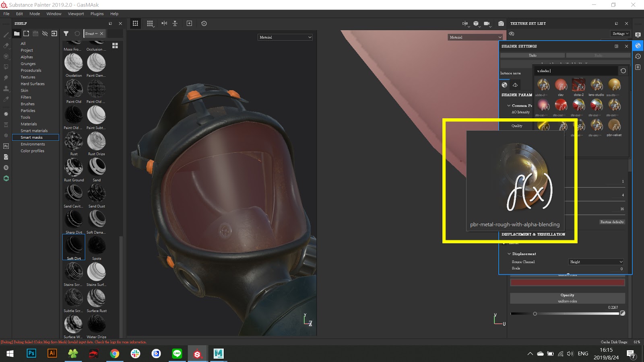The width and height of the screenshot is (644, 362).
Task: Toggle the shelf hidden-items eye icon
Action: [45, 33]
